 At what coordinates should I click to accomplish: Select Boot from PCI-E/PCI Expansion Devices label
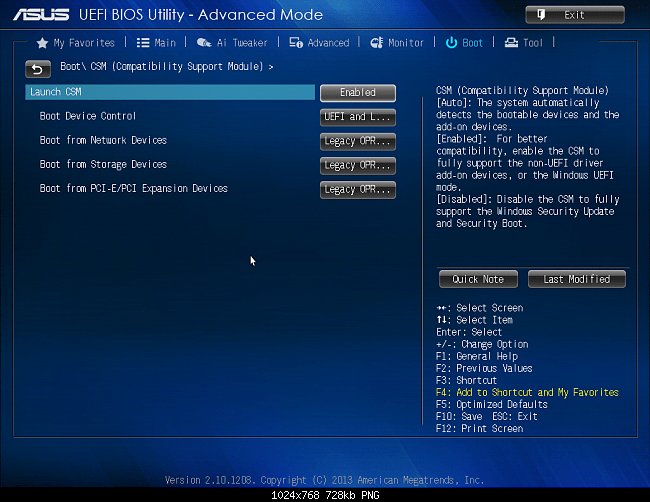pos(133,189)
